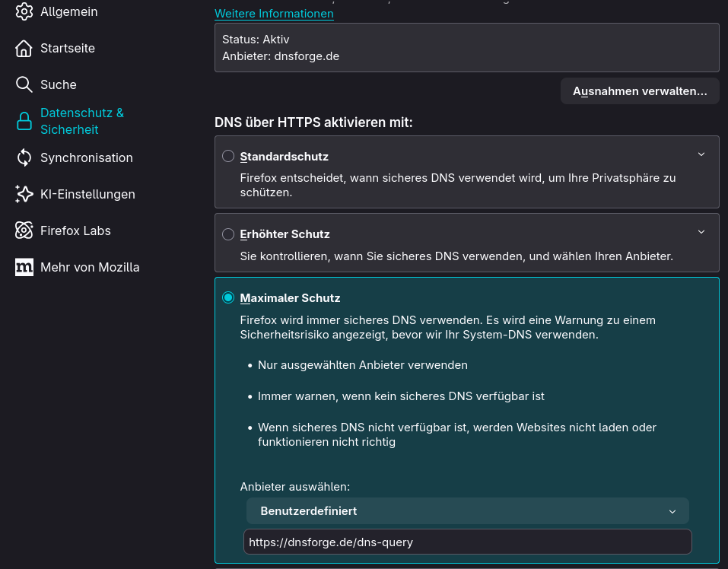The height and width of the screenshot is (569, 728).
Task: Click the Standardschutz heading label
Action: click(285, 157)
